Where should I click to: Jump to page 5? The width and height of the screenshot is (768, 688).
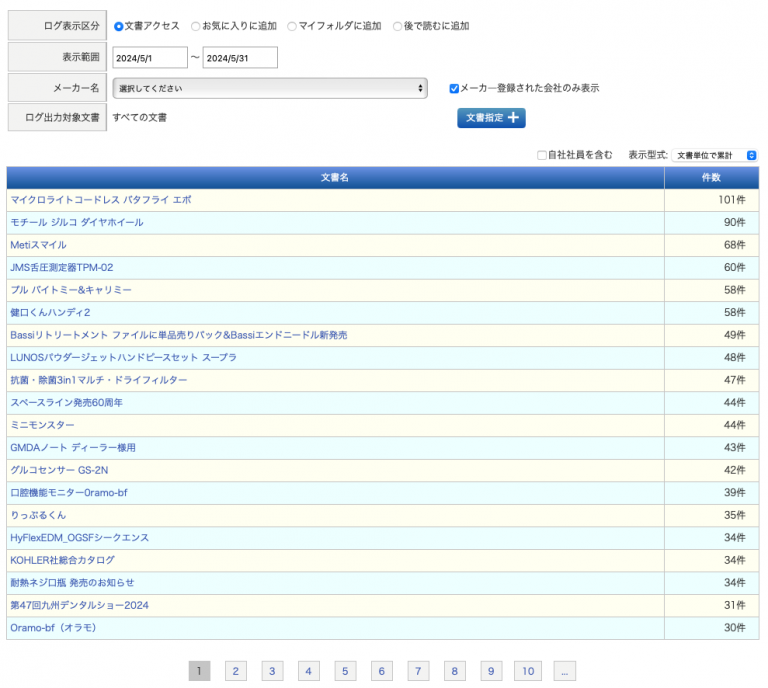345,671
